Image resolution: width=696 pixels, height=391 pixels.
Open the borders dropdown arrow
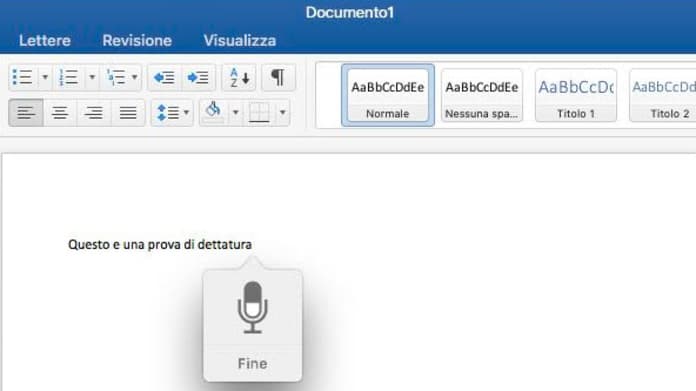click(x=282, y=112)
